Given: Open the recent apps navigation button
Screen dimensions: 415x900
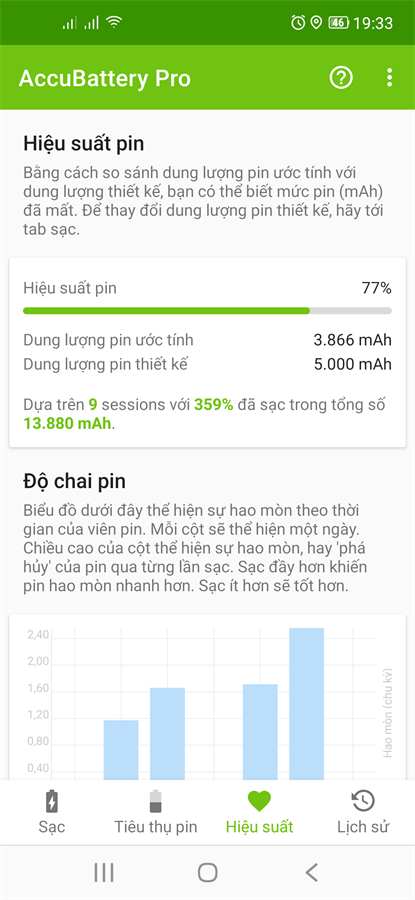Looking at the screenshot, I should pyautogui.click(x=104, y=872).
